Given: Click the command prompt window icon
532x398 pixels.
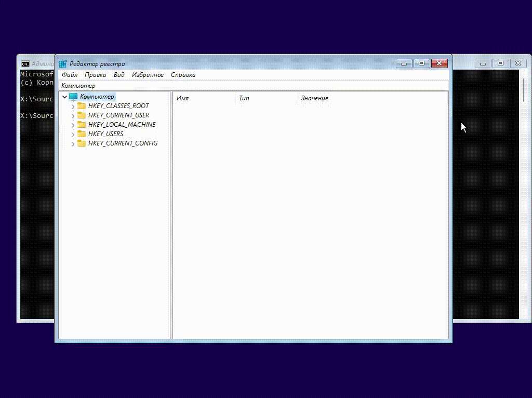Looking at the screenshot, I should (25, 64).
